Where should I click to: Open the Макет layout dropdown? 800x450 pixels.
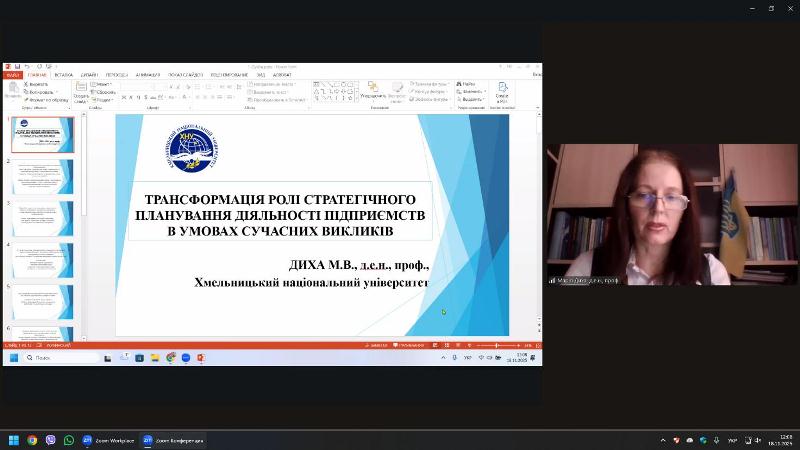tap(102, 84)
